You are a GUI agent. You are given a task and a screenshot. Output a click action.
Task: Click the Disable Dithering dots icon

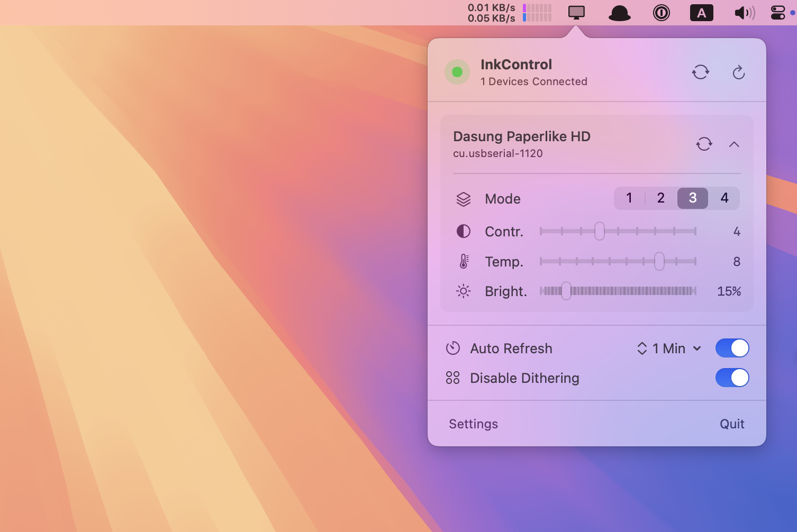pyautogui.click(x=452, y=378)
